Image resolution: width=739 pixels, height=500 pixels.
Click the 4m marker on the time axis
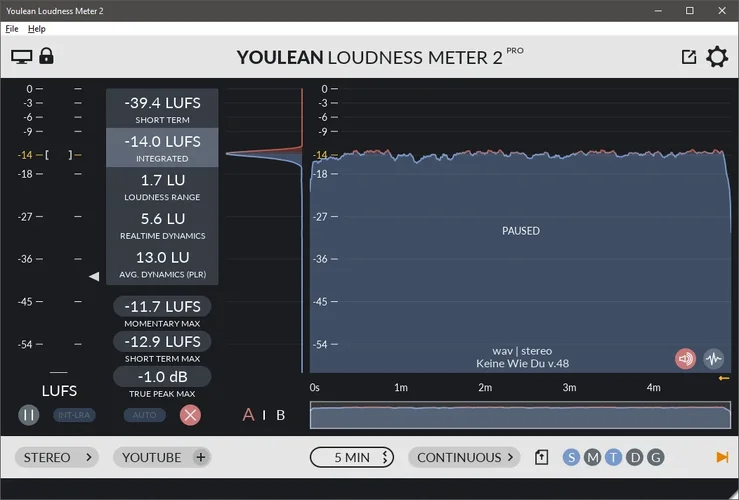pyautogui.click(x=653, y=387)
